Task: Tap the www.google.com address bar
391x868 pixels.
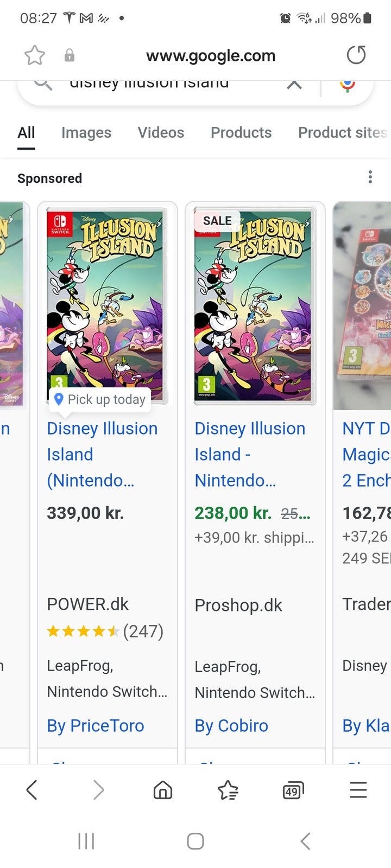Action: [x=211, y=55]
